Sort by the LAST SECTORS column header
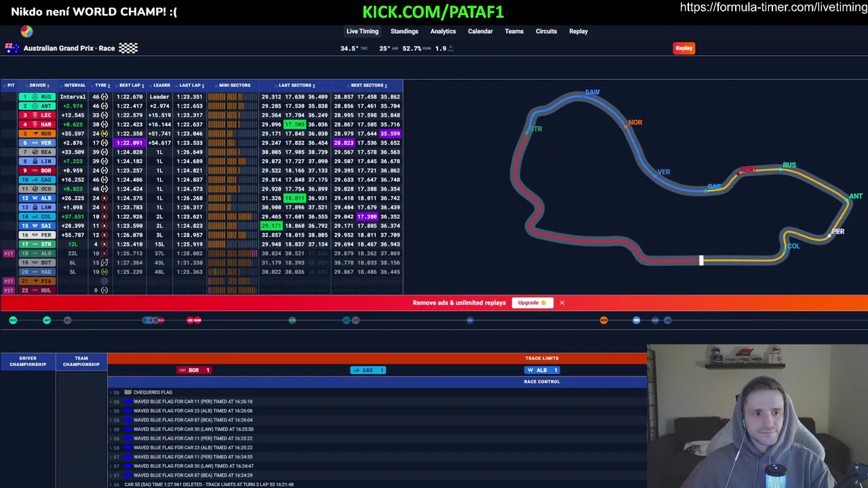Image resolution: width=868 pixels, height=488 pixels. [296, 85]
